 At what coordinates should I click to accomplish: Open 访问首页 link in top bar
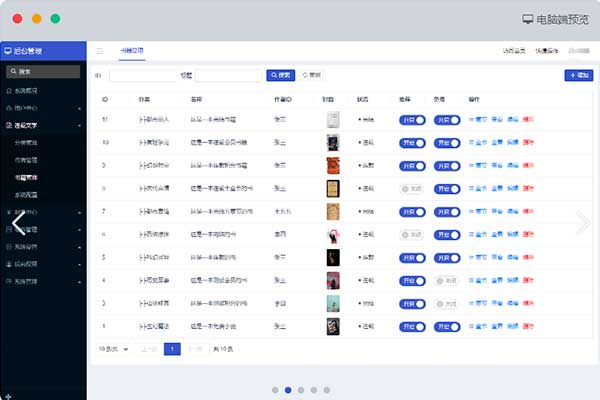(514, 51)
